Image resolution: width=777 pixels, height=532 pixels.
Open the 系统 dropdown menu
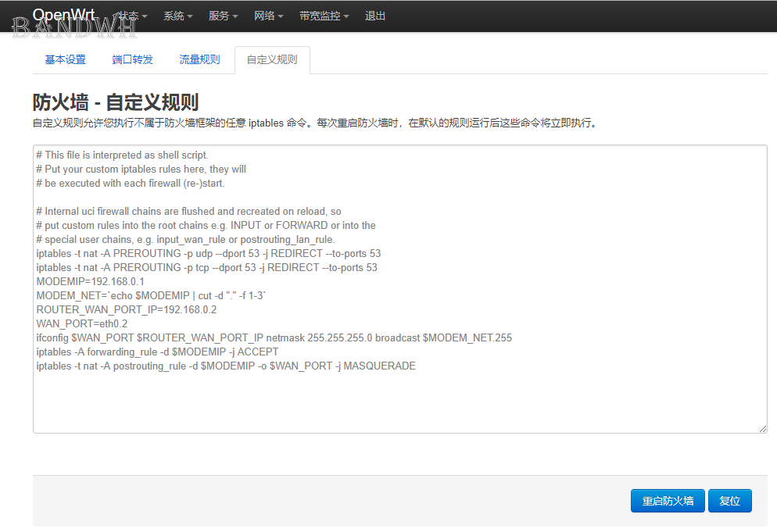pos(178,16)
